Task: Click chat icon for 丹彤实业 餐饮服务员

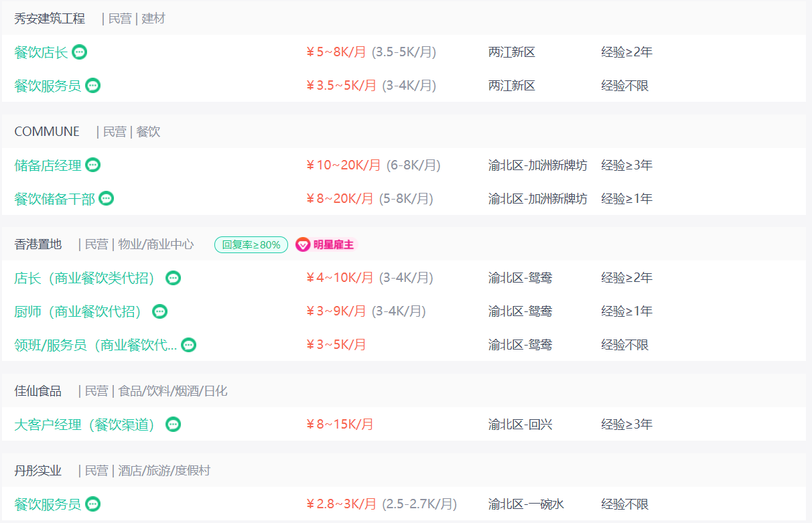Action: pyautogui.click(x=93, y=504)
